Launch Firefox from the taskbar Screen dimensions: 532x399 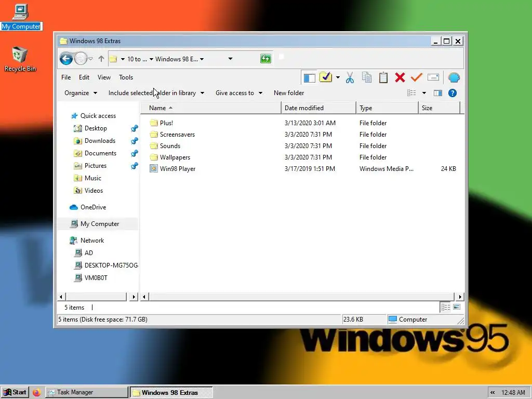(37, 392)
